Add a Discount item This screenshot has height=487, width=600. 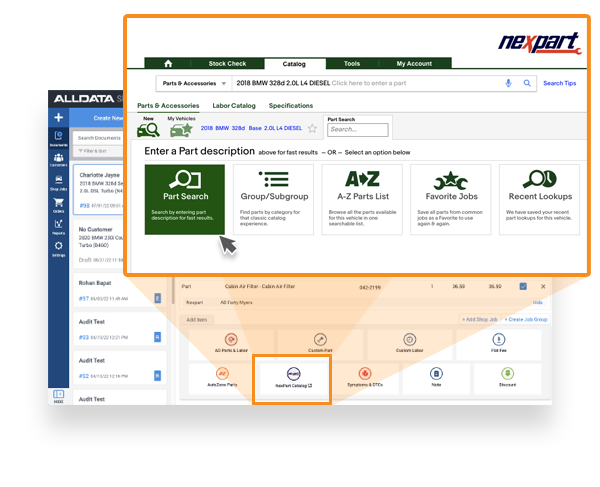(x=507, y=378)
